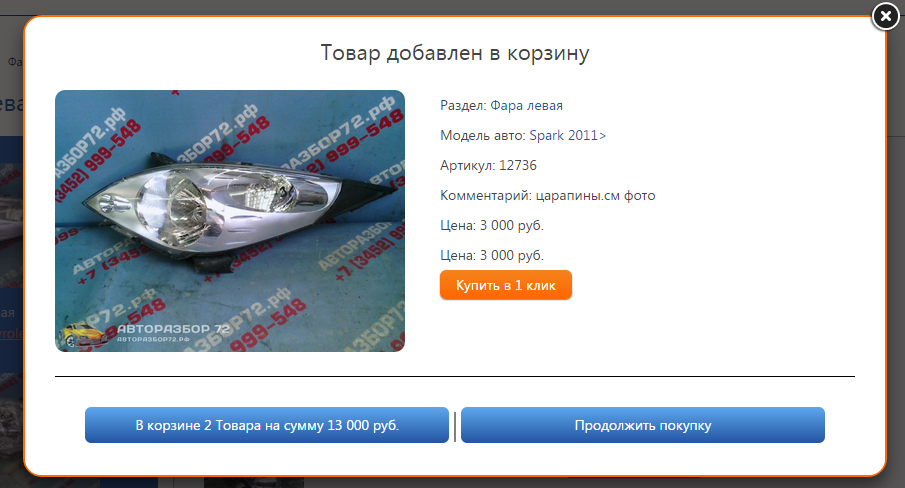Click the comment text царапины.см фото

[x=596, y=196]
